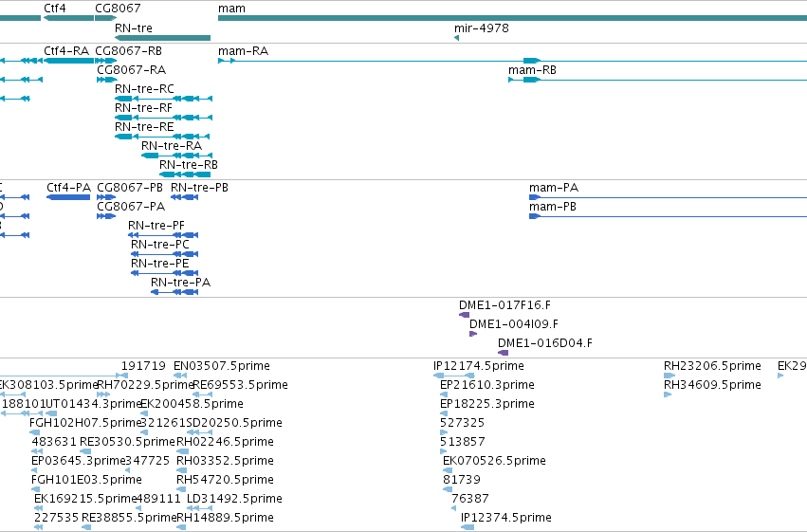Viewport: 807px width, 532px height.
Task: Select the LD31492.5prime EST label
Action: click(x=234, y=500)
